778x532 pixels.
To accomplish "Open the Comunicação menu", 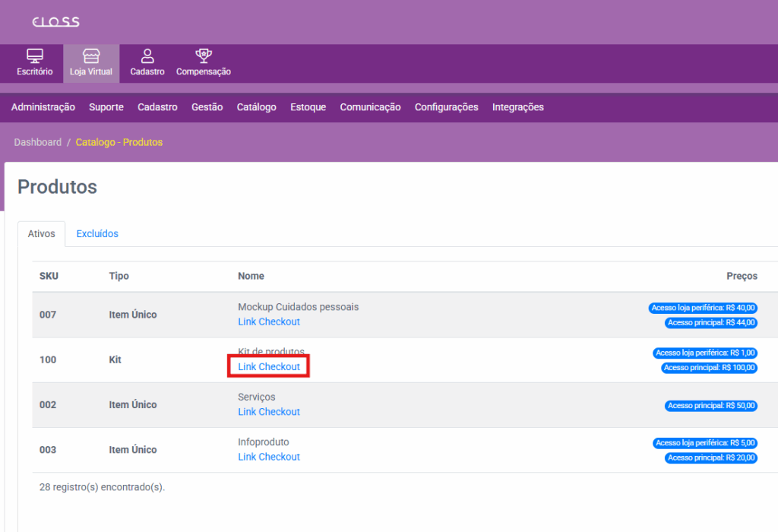I will [x=370, y=107].
